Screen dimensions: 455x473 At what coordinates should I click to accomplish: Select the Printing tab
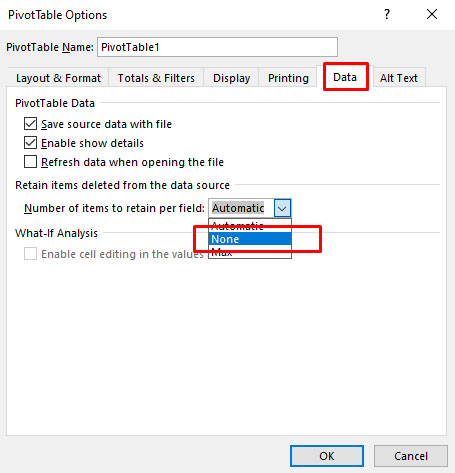[288, 78]
